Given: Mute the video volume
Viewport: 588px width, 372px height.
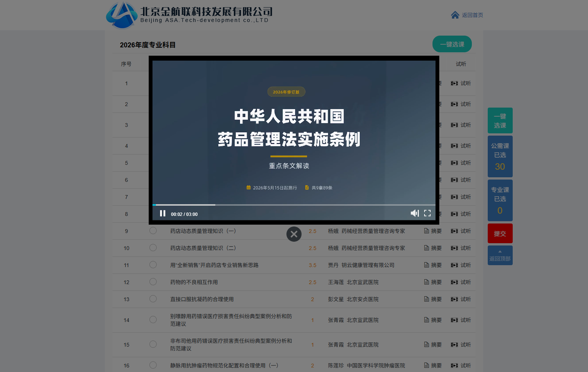Looking at the screenshot, I should [415, 213].
